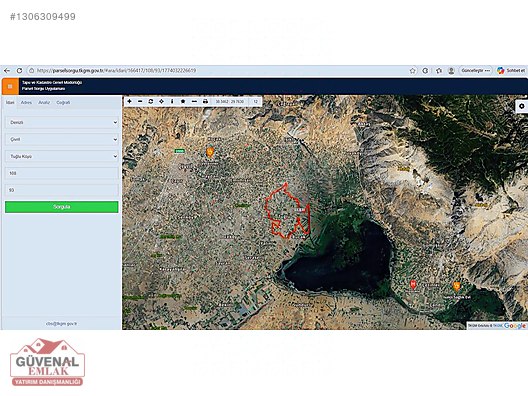The width and height of the screenshot is (528, 396).
Task: Open the Sohbet et Copilot chat
Action: point(511,71)
